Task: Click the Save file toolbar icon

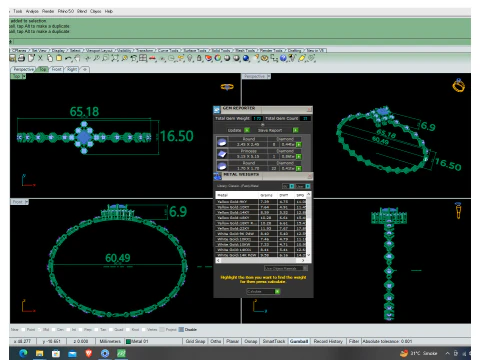Action: click(x=13, y=58)
